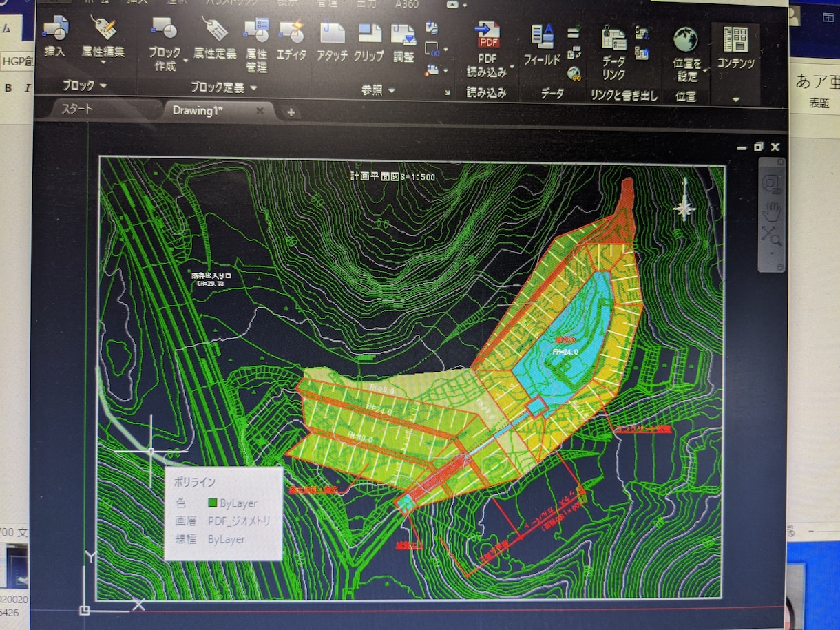Open the 位置を設定 dropdown arrow

[x=705, y=70]
